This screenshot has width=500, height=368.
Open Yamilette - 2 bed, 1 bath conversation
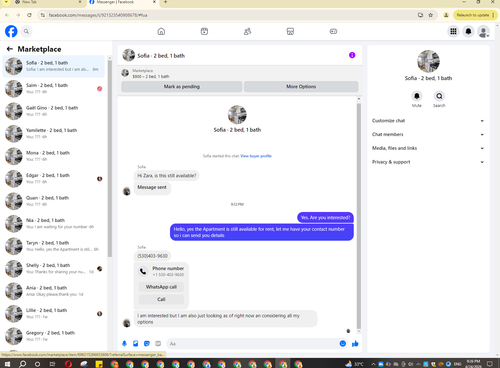point(53,133)
